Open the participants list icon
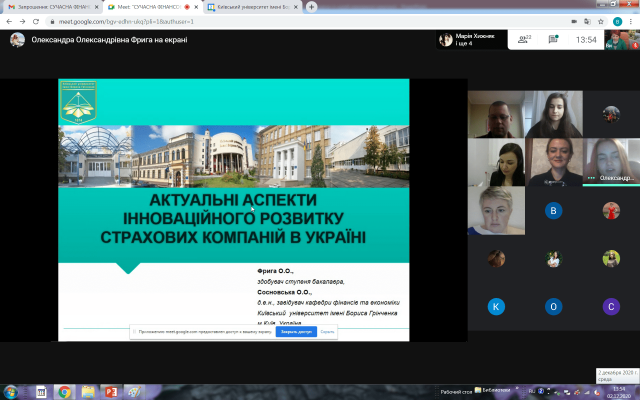 [521, 40]
